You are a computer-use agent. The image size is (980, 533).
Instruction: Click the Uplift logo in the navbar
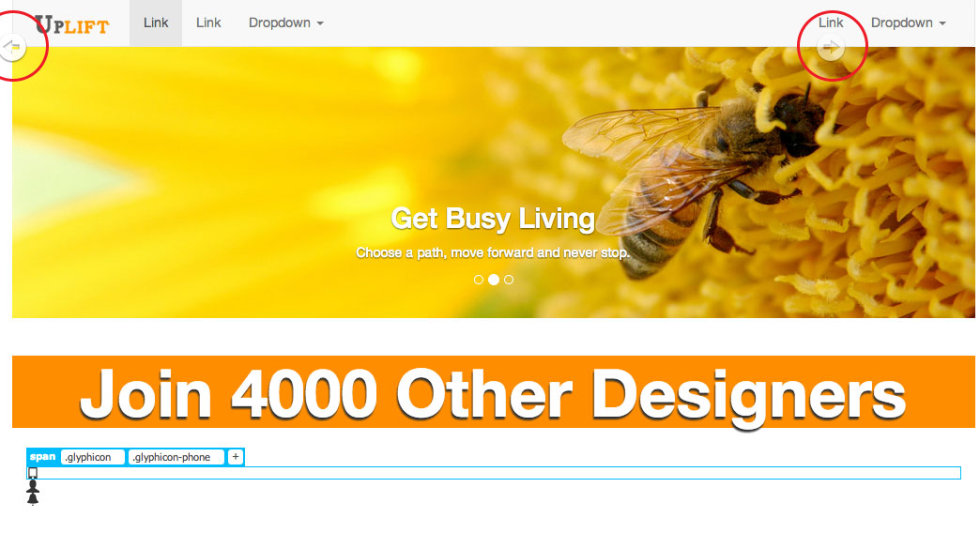[x=71, y=24]
